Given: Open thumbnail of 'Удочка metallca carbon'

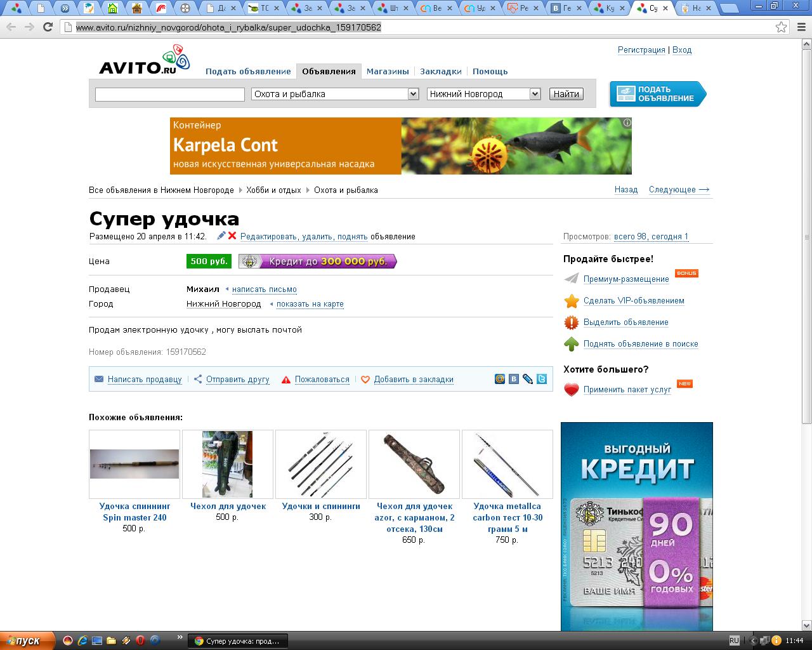Looking at the screenshot, I should tap(507, 464).
